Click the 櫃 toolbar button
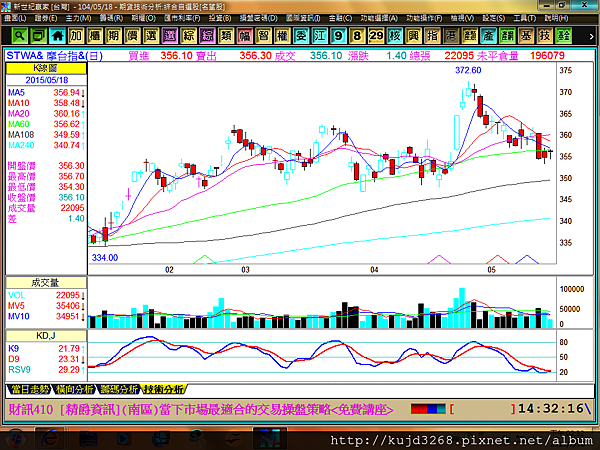Viewport: 600px width, 450px height. [x=95, y=36]
